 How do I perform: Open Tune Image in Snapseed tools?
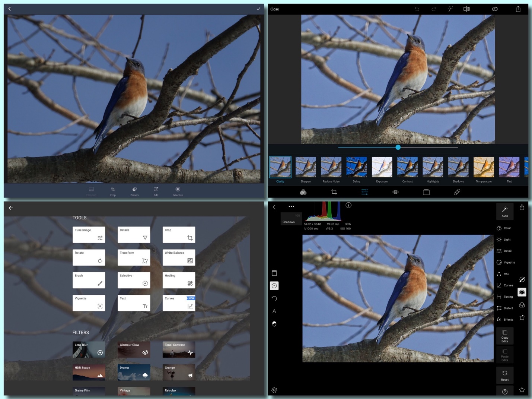[x=89, y=234]
